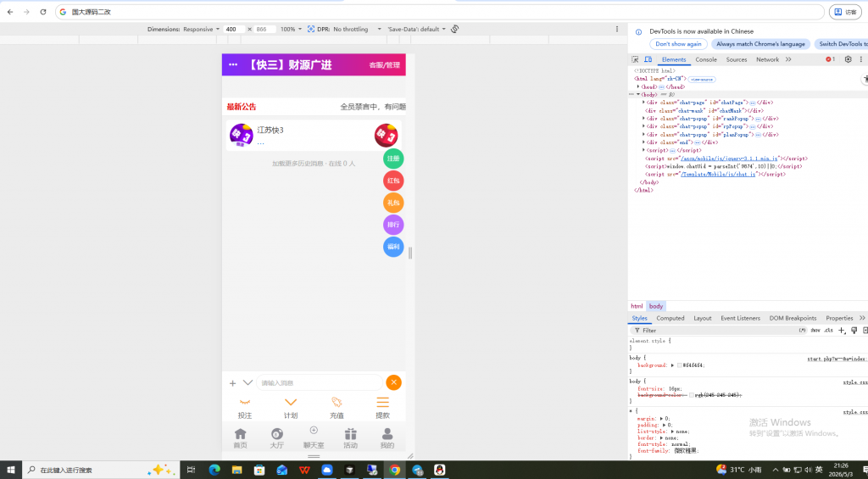Show more DevTools panels chevron
The image size is (868, 479).
(788, 59)
